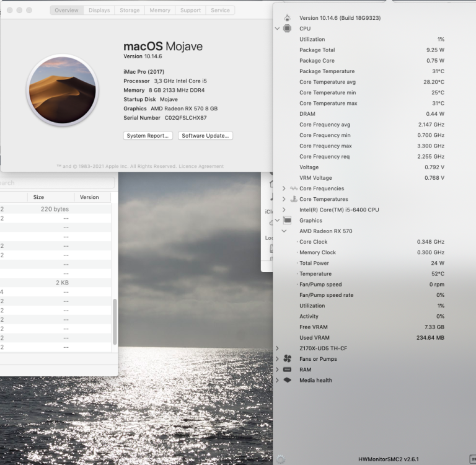Select the Core Frequency max 3.300 GHz row
The image size is (476, 465).
(372, 146)
